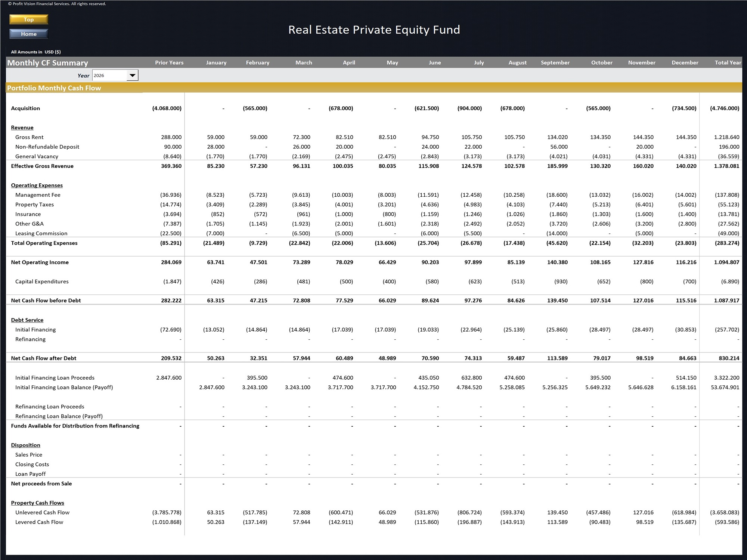Select the Prior Years column header
The width and height of the screenshot is (747, 560).
point(169,63)
